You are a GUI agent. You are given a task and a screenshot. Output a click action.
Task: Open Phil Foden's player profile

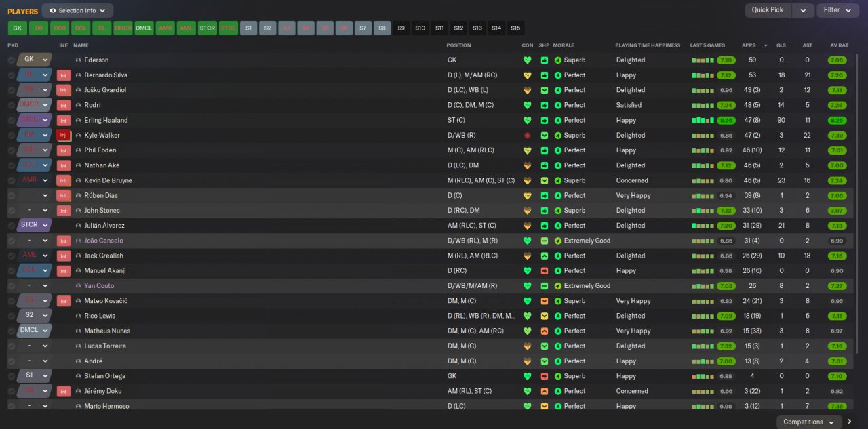(x=100, y=150)
